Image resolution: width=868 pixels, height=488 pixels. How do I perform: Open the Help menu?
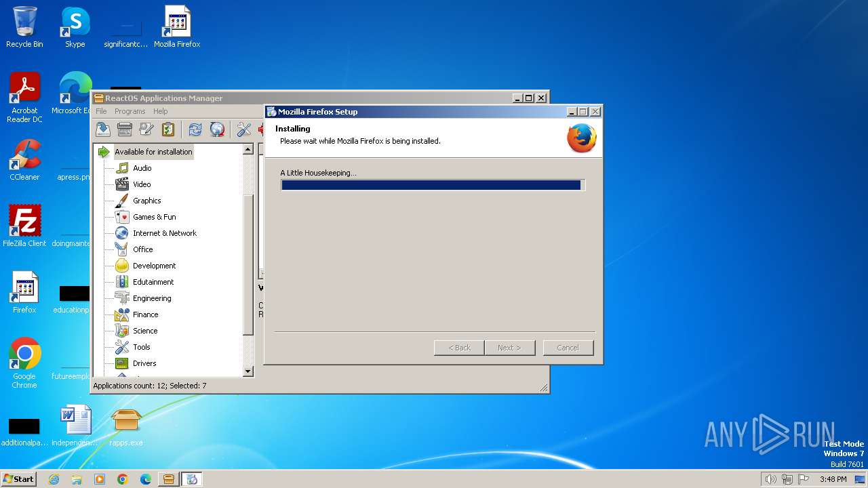click(x=160, y=111)
